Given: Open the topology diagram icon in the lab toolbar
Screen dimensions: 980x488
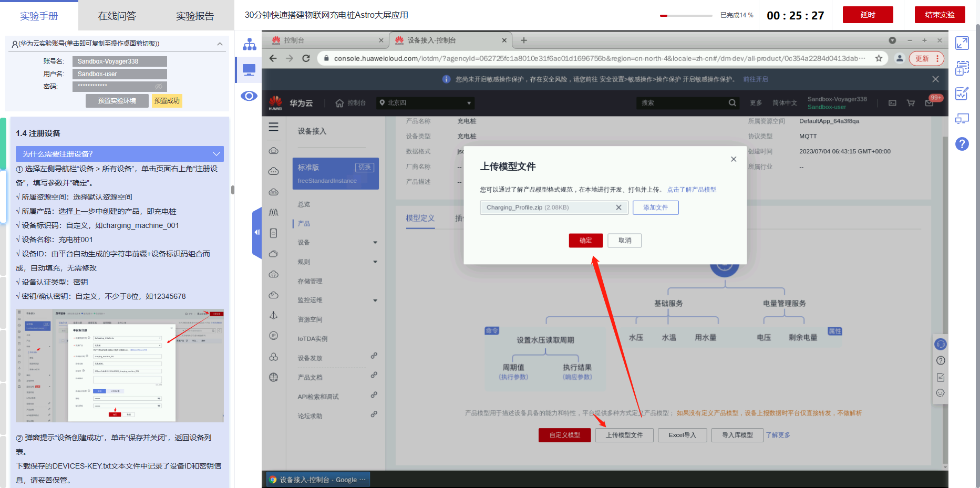Looking at the screenshot, I should [x=249, y=45].
